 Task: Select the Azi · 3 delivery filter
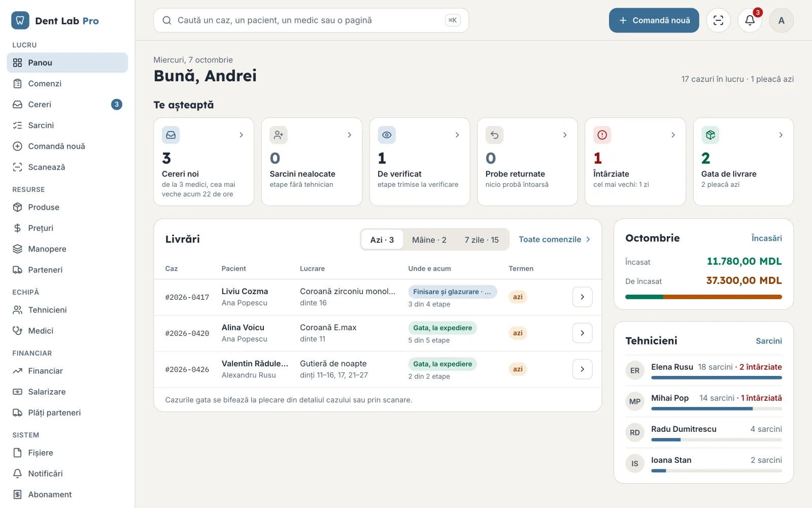click(382, 240)
